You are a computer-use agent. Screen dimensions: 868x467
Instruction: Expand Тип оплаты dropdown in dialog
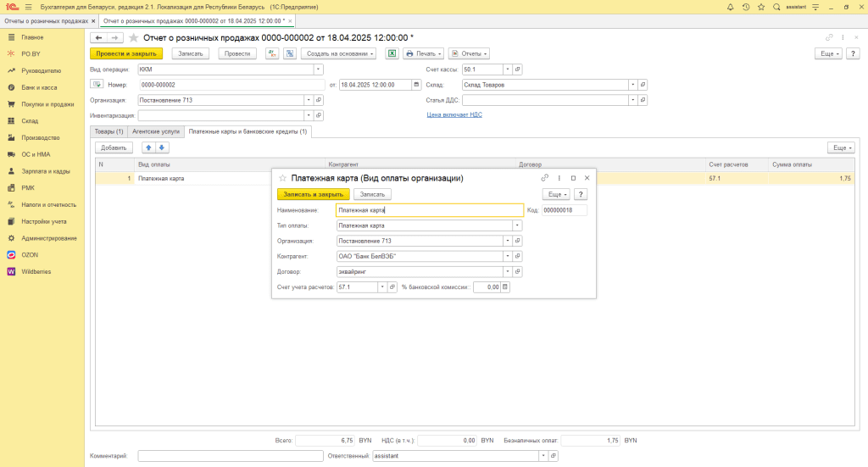pos(517,225)
